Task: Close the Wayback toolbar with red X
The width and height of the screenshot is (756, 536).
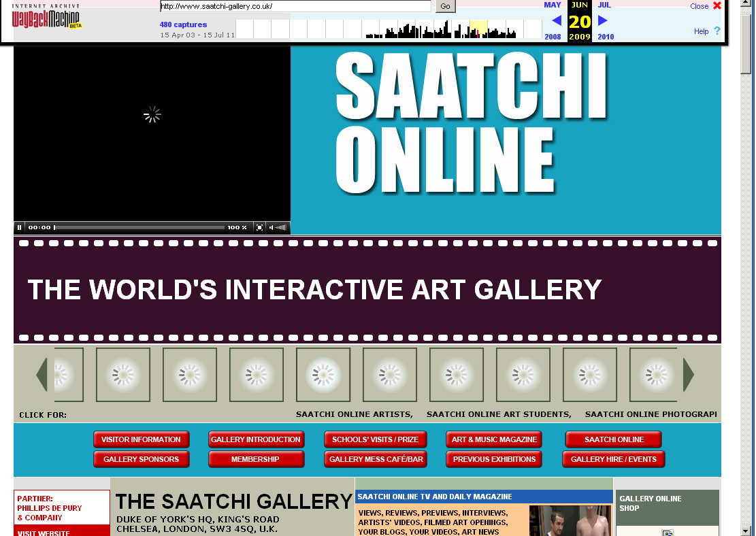Action: [717, 6]
